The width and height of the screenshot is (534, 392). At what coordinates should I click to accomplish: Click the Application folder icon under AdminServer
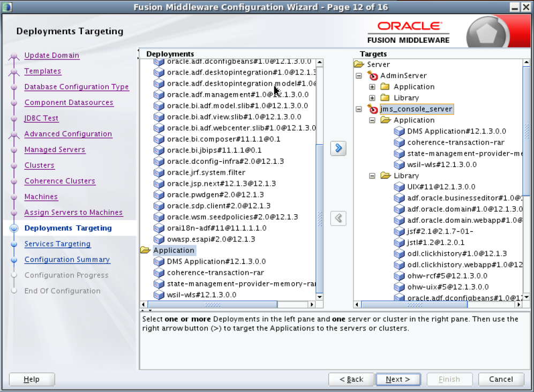(x=385, y=87)
